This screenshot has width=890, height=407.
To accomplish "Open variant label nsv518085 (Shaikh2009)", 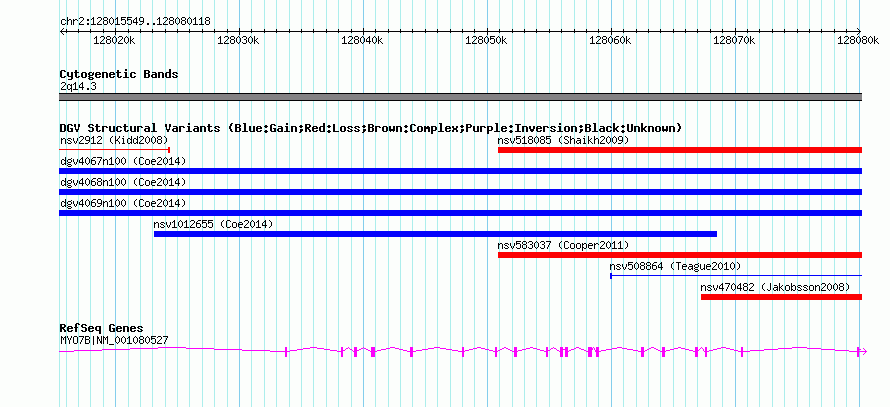I will click(x=563, y=140).
